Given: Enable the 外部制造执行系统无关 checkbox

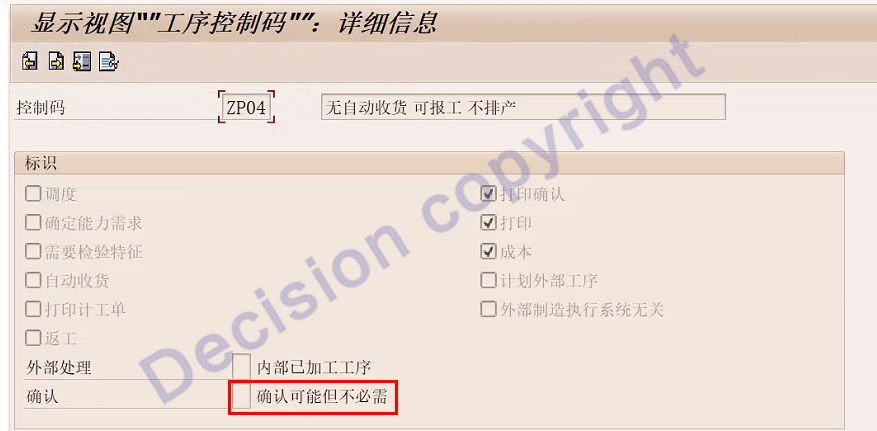Looking at the screenshot, I should [x=489, y=309].
